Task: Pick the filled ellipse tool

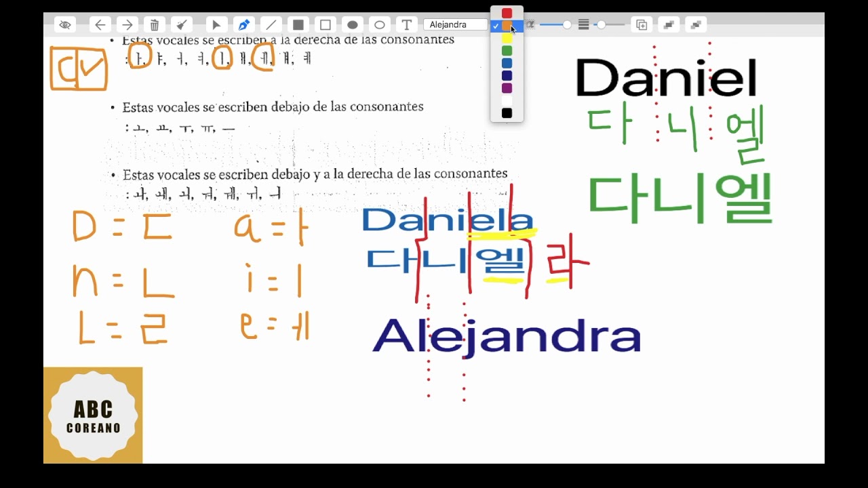Action: click(353, 25)
